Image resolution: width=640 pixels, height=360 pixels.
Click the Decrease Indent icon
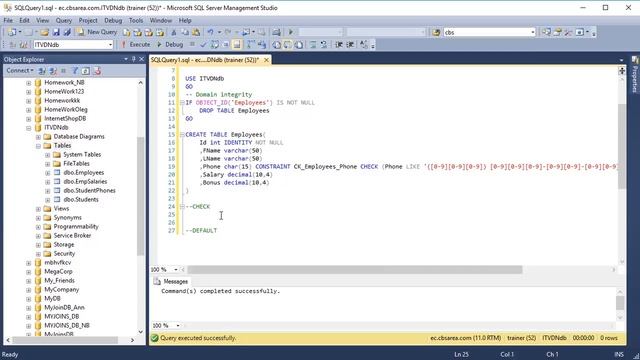339,44
